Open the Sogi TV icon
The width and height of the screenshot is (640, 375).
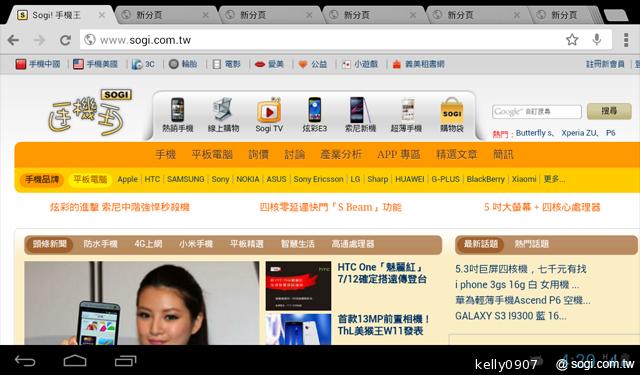pos(269,115)
